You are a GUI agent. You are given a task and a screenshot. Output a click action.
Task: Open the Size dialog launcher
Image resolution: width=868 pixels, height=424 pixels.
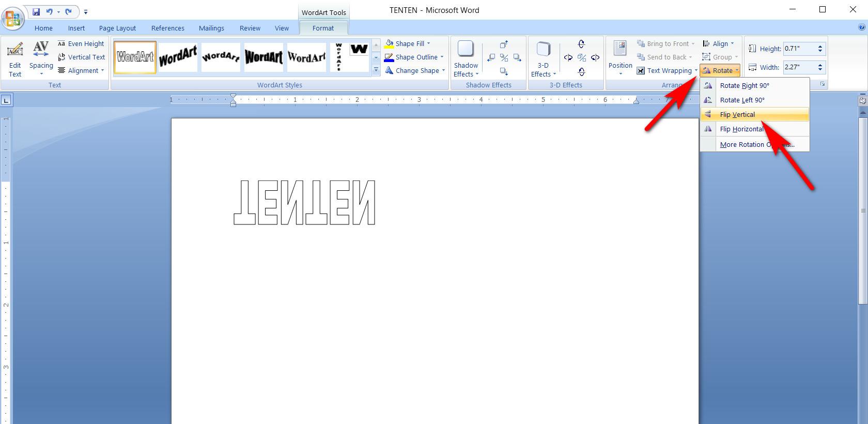coord(823,84)
